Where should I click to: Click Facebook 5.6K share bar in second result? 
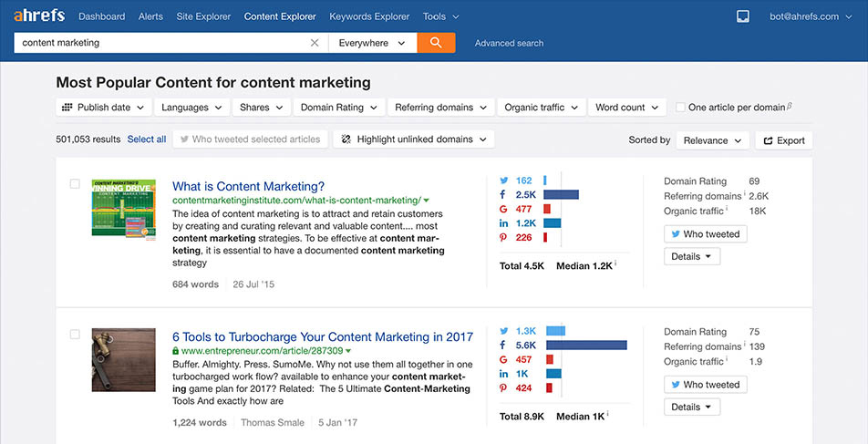tap(587, 345)
